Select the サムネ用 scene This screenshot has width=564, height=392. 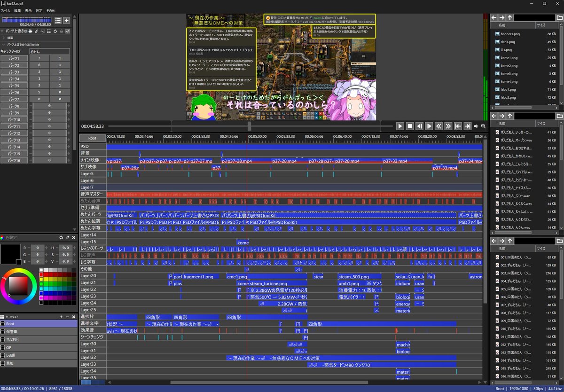coord(39,339)
